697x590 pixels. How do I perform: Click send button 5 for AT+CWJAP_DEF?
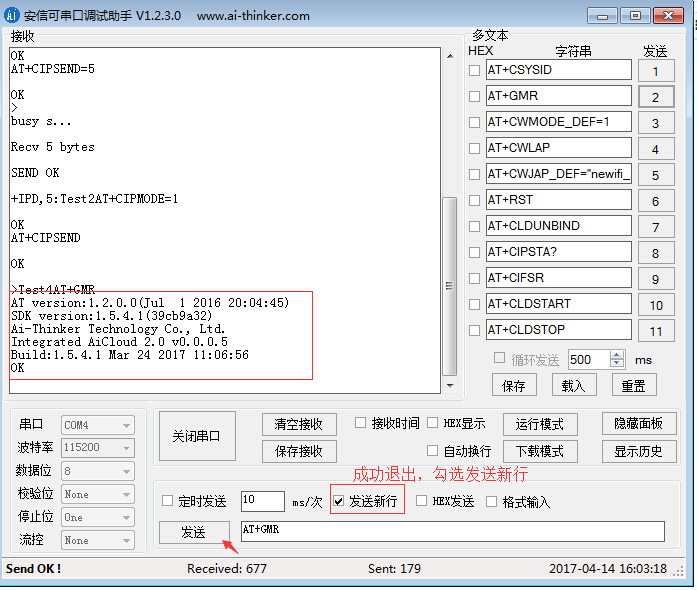pos(656,175)
